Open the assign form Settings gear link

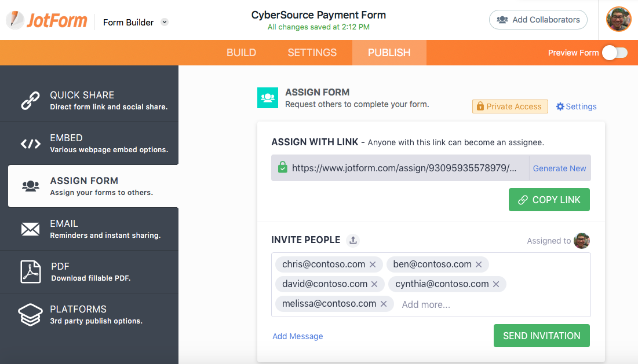click(576, 106)
